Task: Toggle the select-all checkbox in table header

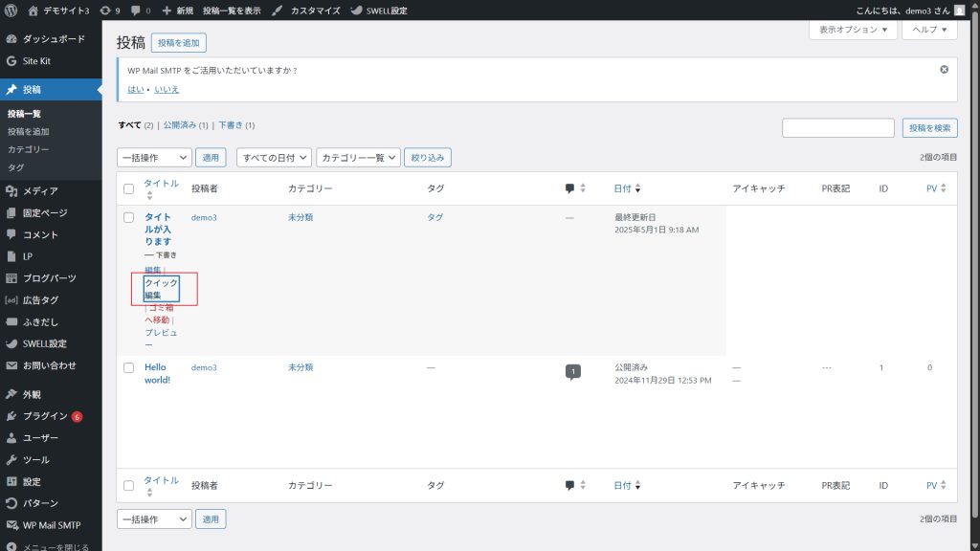Action: pyautogui.click(x=128, y=189)
